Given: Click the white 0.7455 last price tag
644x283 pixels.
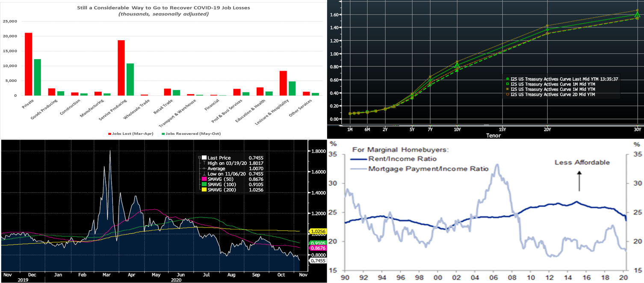Looking at the screenshot, I should pos(316,260).
